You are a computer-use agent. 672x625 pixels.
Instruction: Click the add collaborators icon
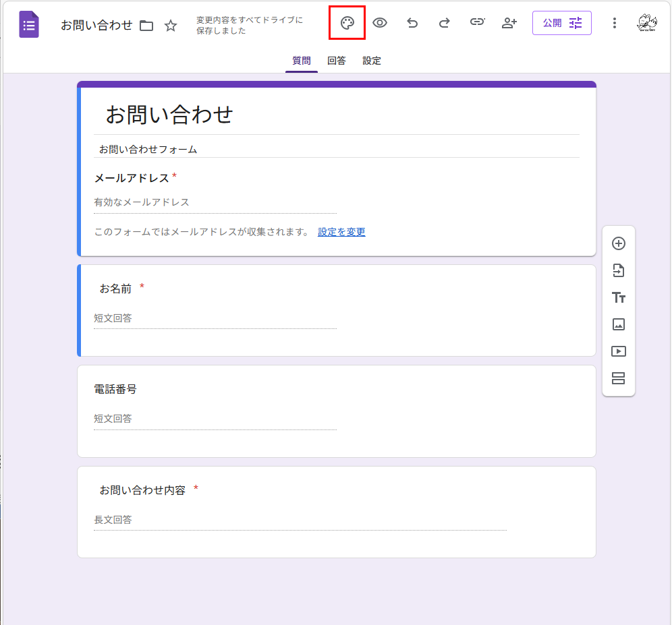click(509, 22)
